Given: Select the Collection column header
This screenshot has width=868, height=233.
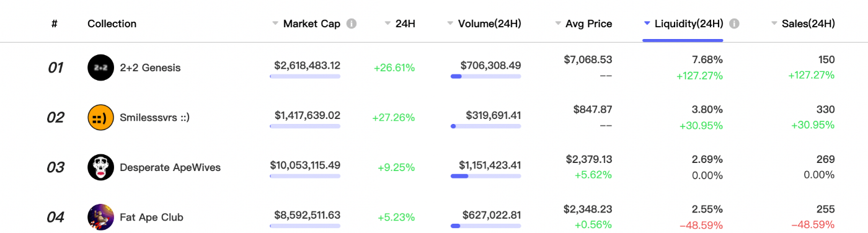Looking at the screenshot, I should click(112, 24).
